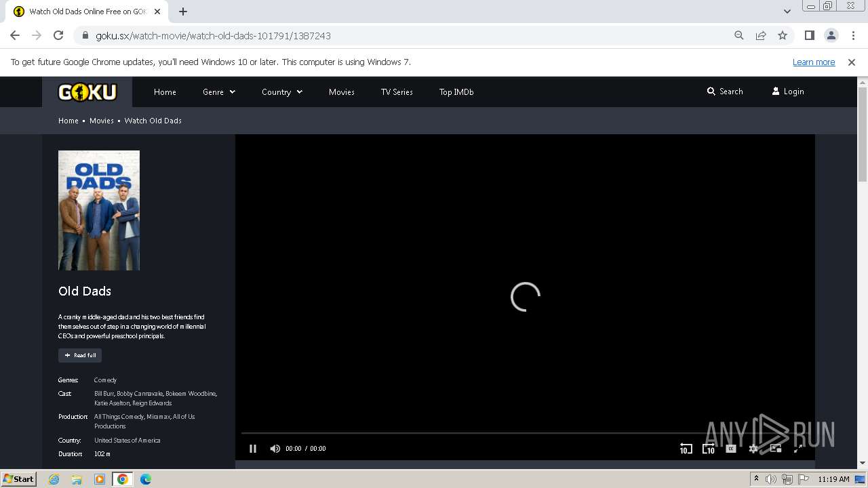
Task: Click the video progress bar
Action: tap(525, 432)
